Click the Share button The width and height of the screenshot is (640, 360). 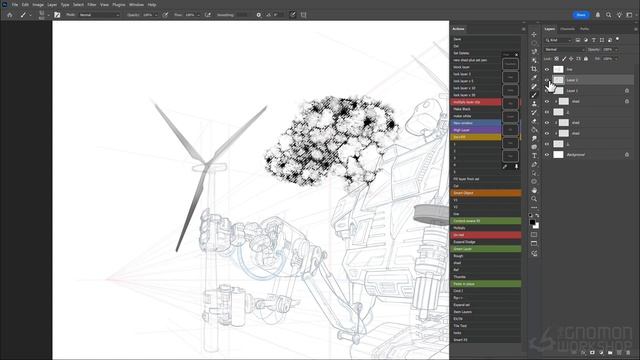point(581,15)
